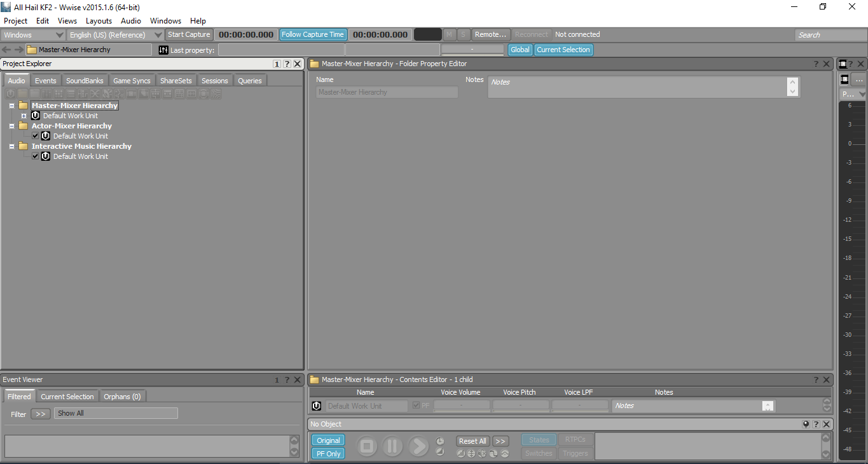Click the pin icon in No Object panel
Viewport: 868px width, 464px height.
806,424
